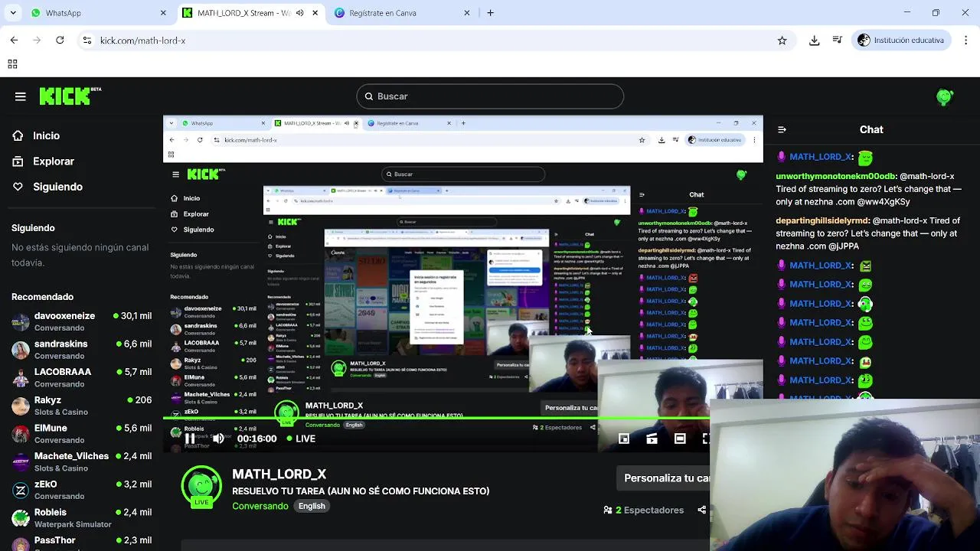This screenshot has height=551, width=980.
Task: Click the Recomendado section heading
Action: coord(43,297)
